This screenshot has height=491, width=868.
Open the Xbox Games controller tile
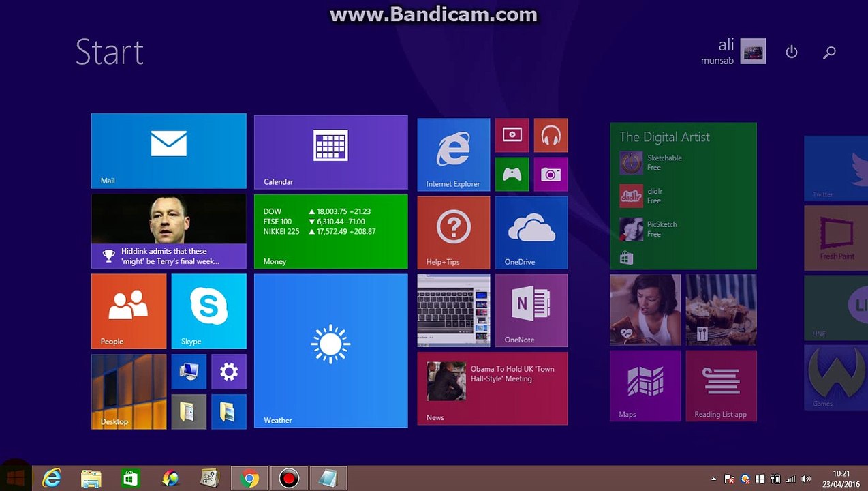[512, 175]
